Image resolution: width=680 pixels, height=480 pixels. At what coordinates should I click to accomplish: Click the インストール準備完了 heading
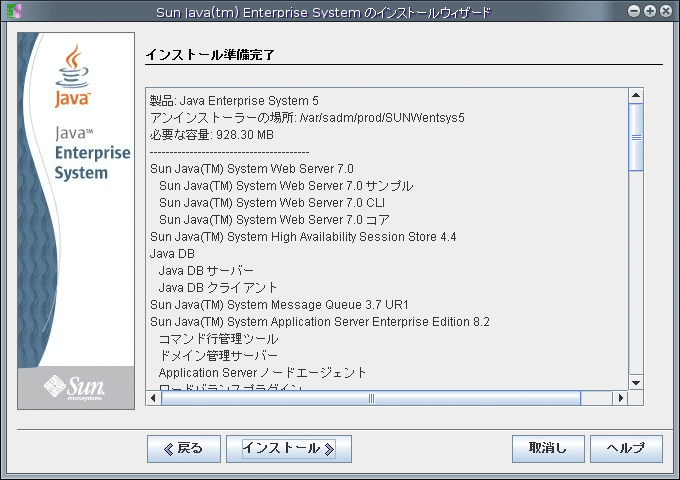(x=210, y=55)
